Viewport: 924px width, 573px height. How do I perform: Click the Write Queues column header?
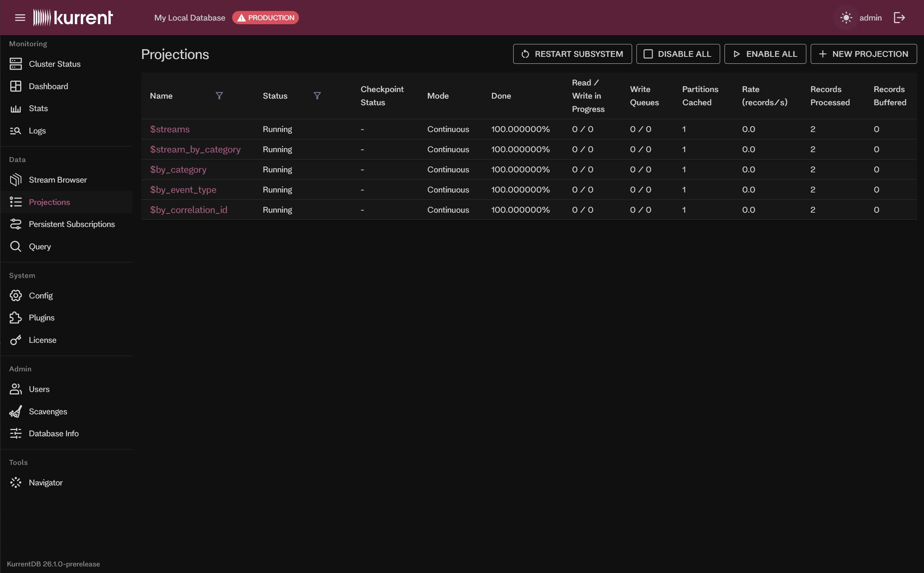(644, 96)
